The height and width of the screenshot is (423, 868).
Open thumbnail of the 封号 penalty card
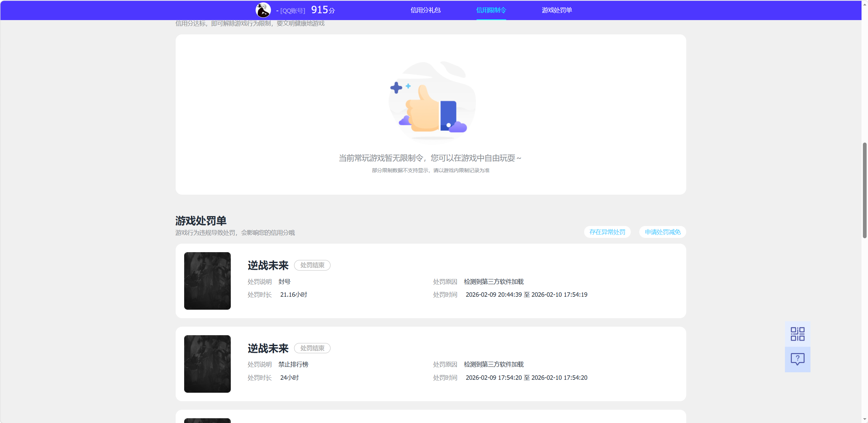207,281
